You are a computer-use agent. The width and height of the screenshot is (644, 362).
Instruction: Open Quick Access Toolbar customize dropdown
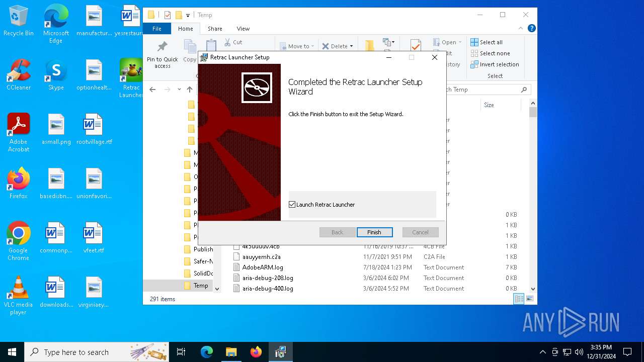click(188, 15)
